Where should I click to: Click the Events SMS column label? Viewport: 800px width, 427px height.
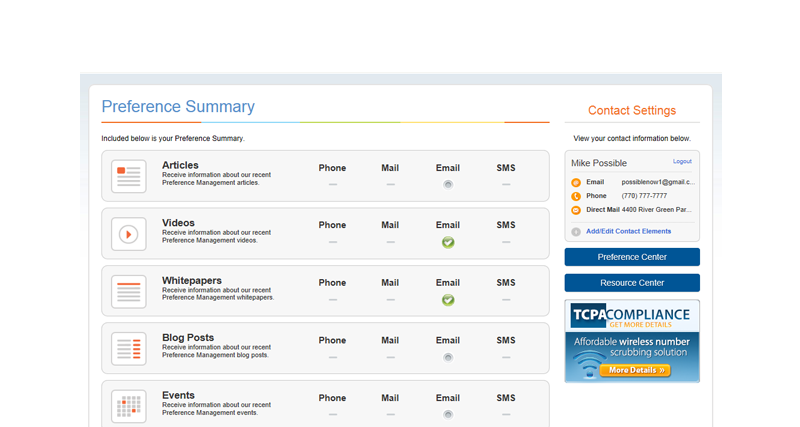pyautogui.click(x=506, y=398)
